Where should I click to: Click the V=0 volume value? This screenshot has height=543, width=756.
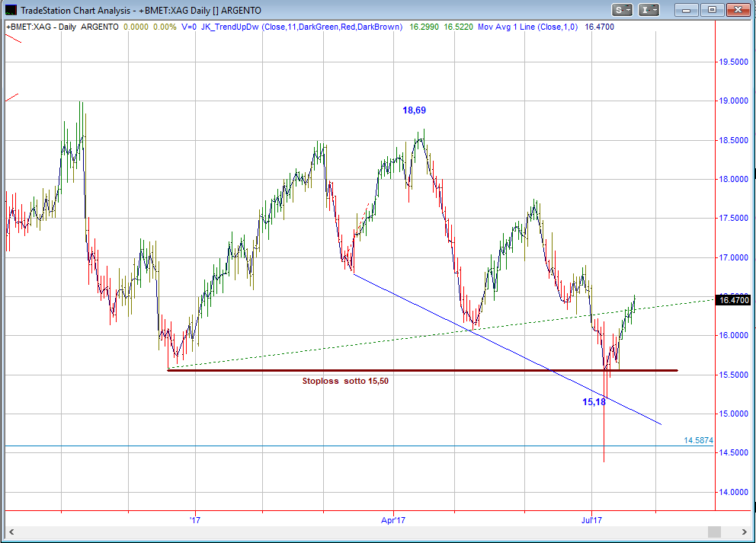coord(189,27)
